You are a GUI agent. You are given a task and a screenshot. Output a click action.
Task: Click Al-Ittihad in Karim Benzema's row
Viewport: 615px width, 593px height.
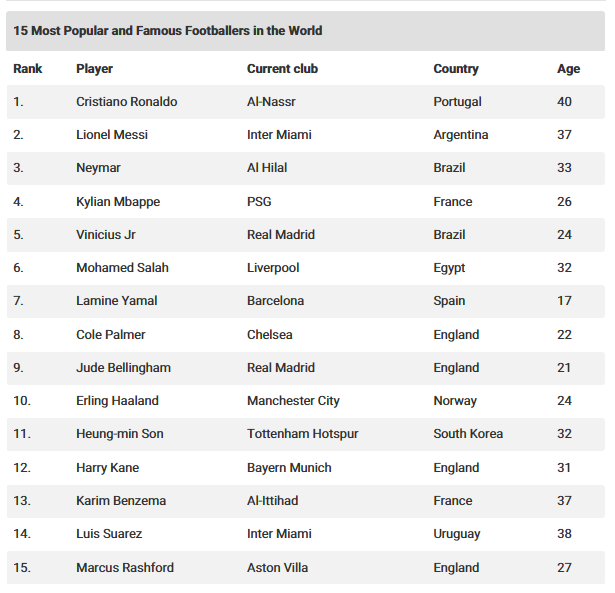tap(273, 500)
